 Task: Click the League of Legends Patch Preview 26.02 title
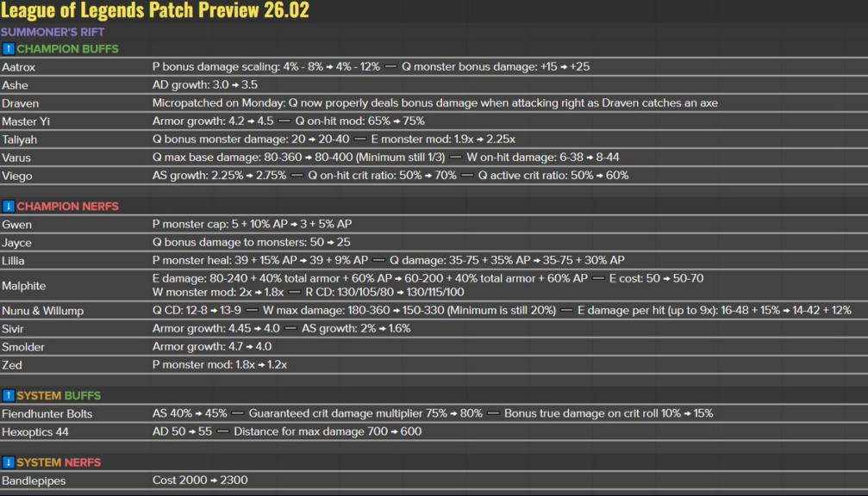click(x=155, y=10)
